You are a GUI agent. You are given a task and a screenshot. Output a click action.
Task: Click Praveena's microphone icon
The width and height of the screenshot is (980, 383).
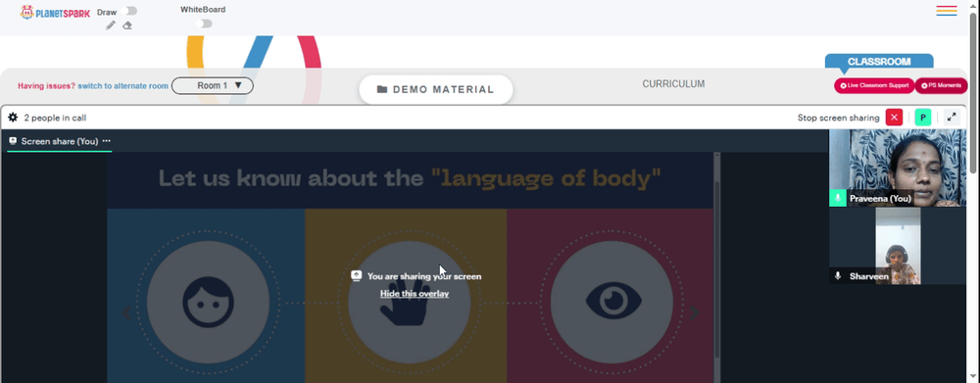click(838, 199)
